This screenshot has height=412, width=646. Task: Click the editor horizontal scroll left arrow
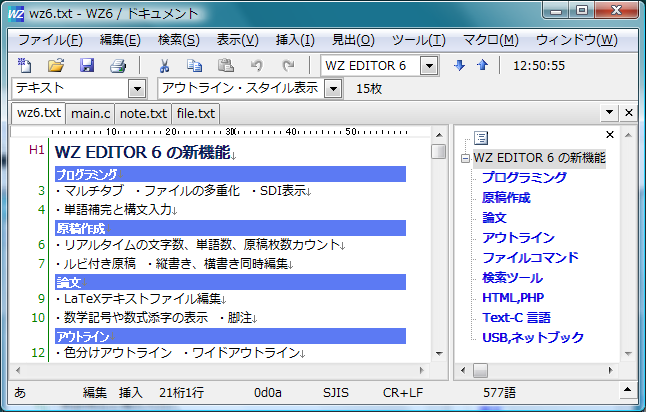tap(18, 370)
